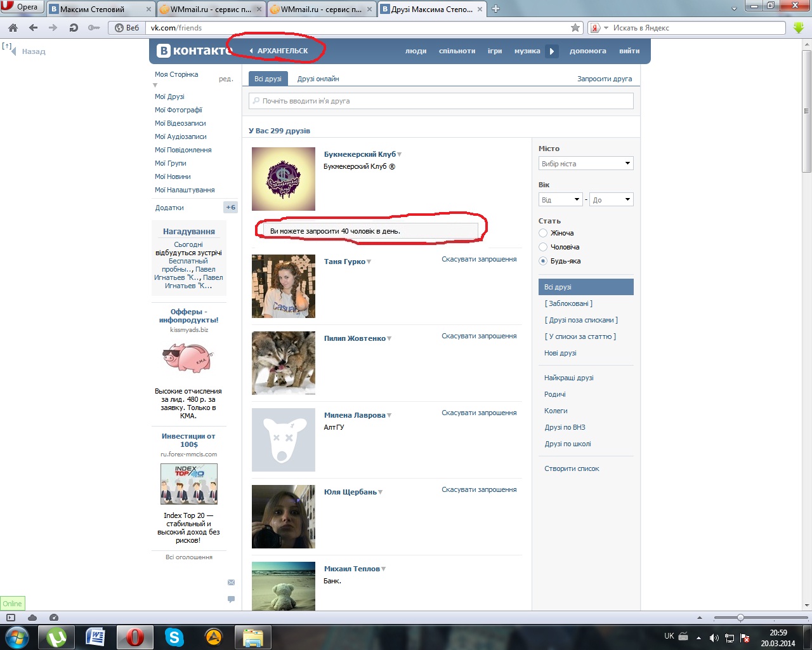Viewport: 812px width, 650px height.
Task: Click the password wand key icon
Action: click(x=94, y=28)
